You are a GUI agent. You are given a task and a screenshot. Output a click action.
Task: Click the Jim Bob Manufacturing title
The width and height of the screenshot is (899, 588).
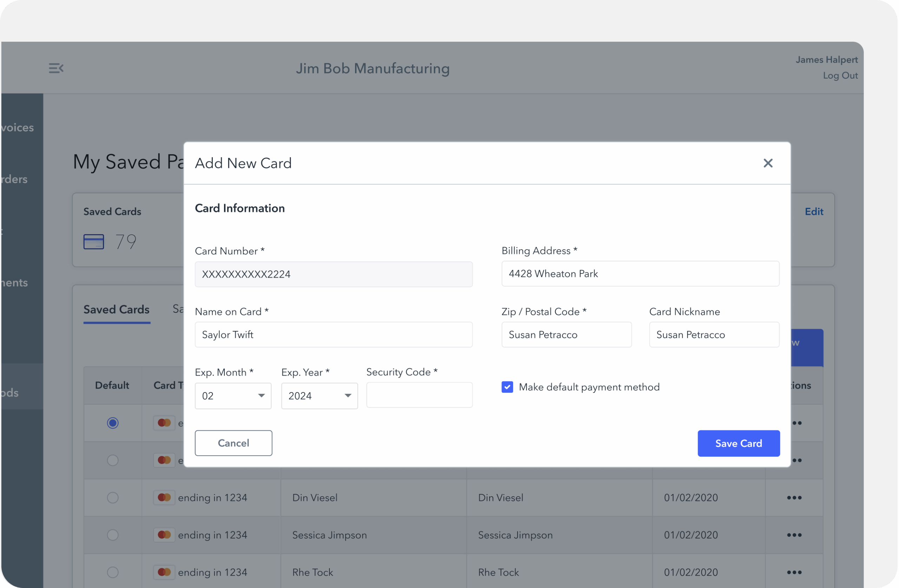tap(373, 68)
